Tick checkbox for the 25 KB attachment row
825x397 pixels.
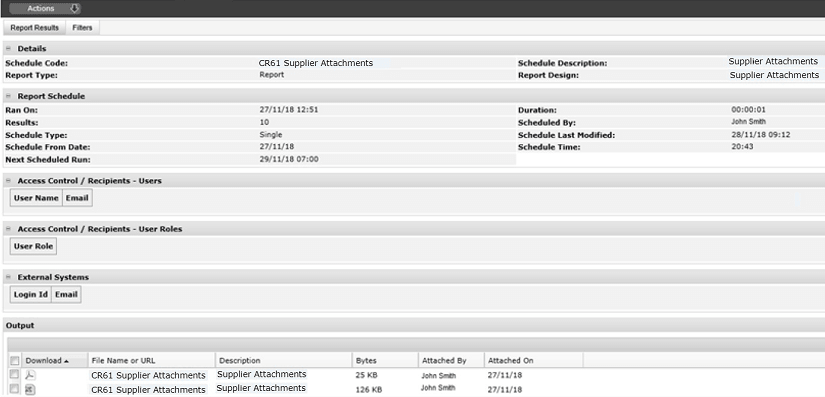click(15, 374)
